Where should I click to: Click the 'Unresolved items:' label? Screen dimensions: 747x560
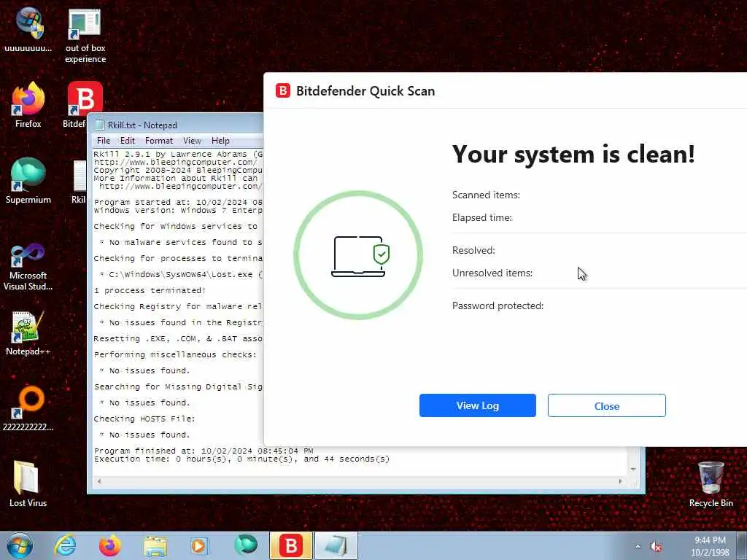coord(492,273)
